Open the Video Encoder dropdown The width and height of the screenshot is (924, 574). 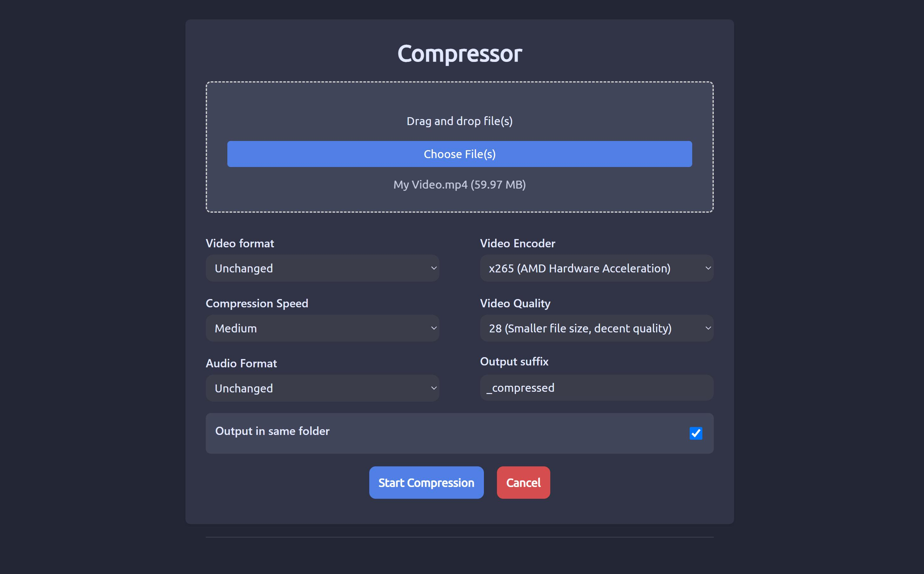pos(596,268)
